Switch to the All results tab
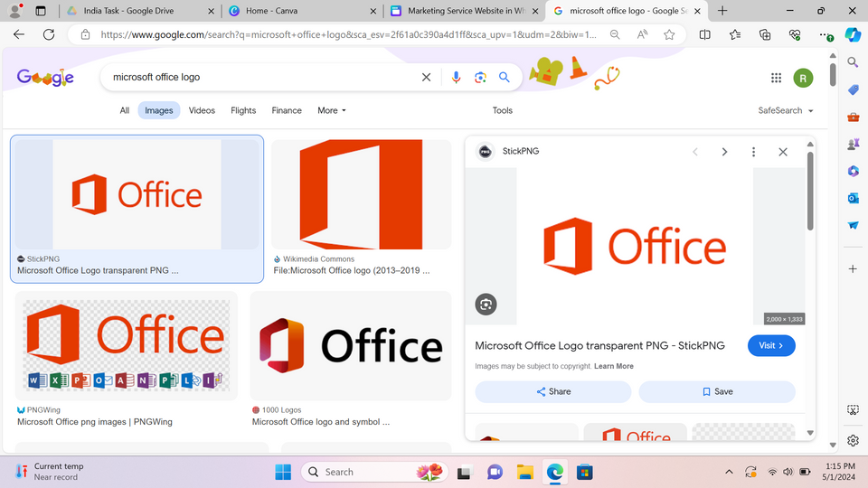 125,110
